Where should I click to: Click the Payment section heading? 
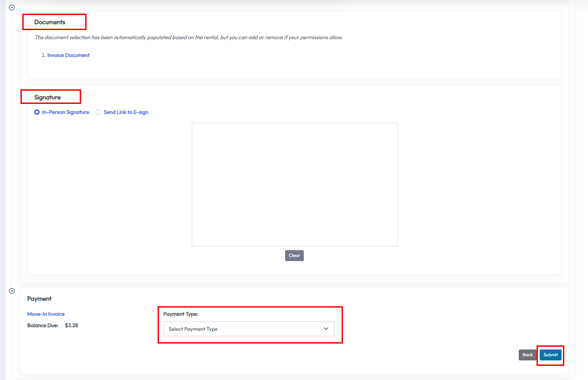40,299
